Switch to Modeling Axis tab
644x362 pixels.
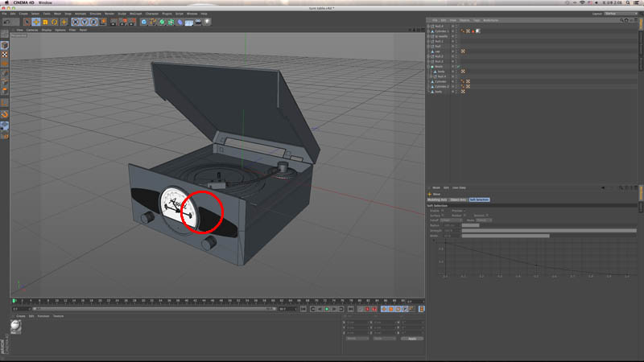pos(437,200)
